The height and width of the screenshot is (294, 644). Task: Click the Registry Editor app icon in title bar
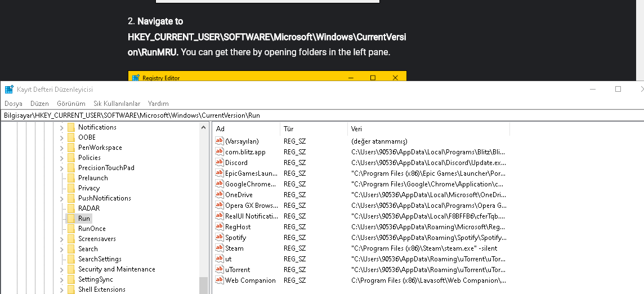9,89
